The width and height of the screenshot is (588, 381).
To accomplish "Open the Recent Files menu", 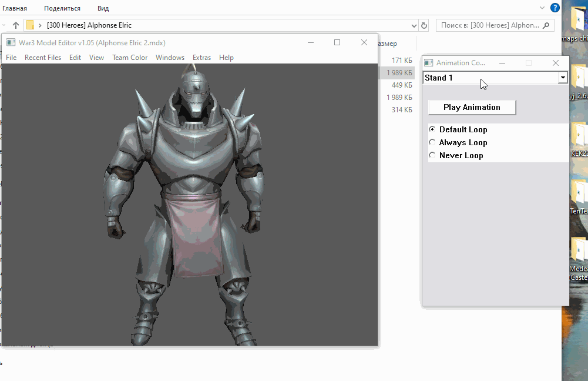I will 43,58.
